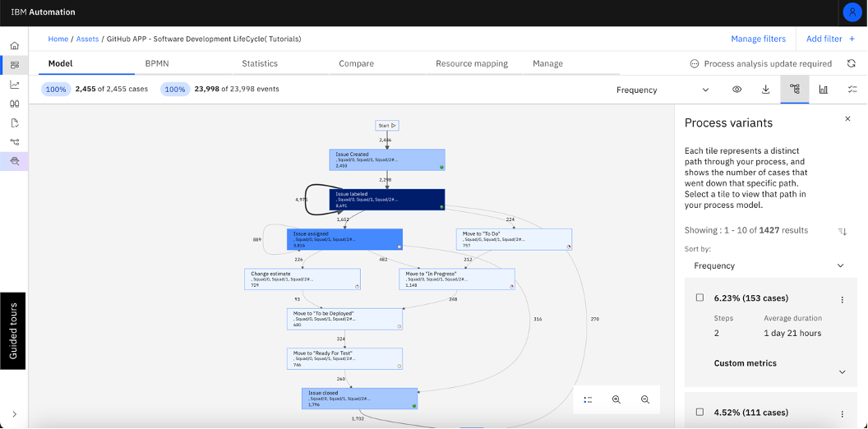Check the 4.52% (111 cases) variant box
The height and width of the screenshot is (429, 868).
[x=699, y=413]
